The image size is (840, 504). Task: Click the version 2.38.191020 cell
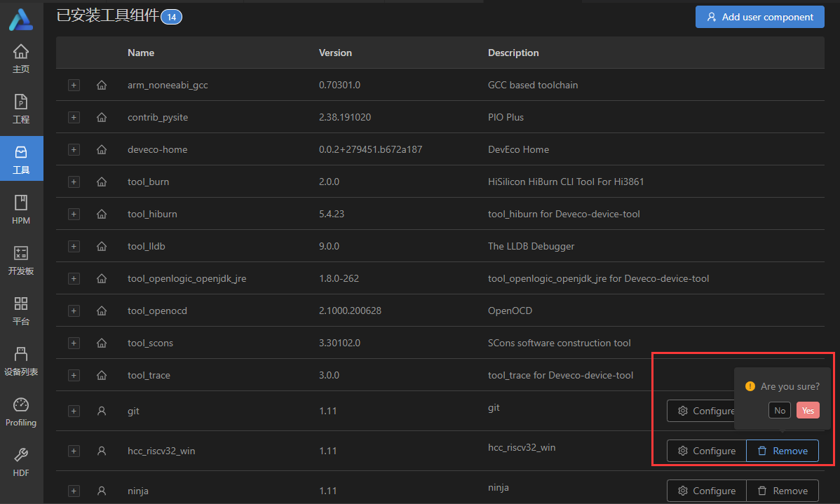pyautogui.click(x=344, y=117)
